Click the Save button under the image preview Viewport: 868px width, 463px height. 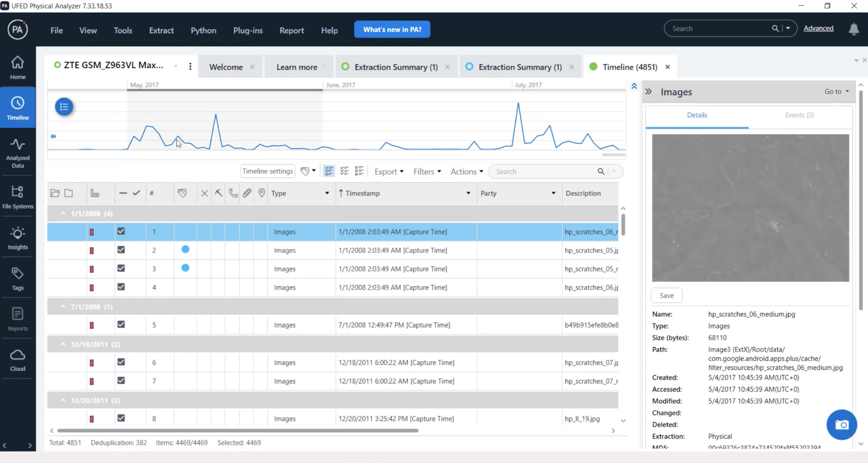coord(666,295)
